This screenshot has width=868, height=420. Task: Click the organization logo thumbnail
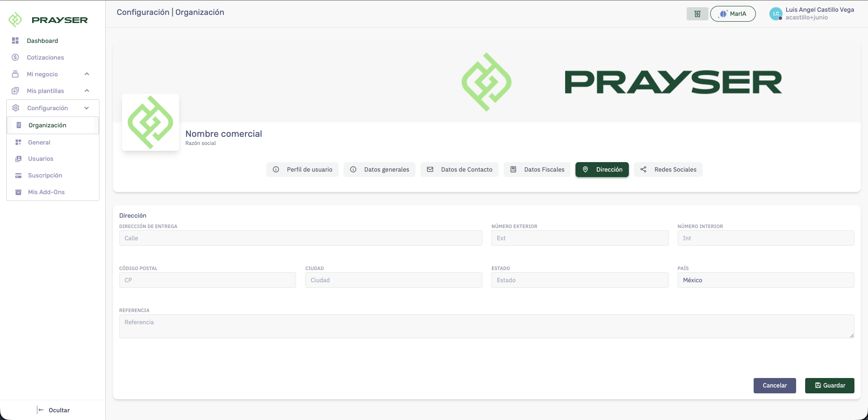151,122
